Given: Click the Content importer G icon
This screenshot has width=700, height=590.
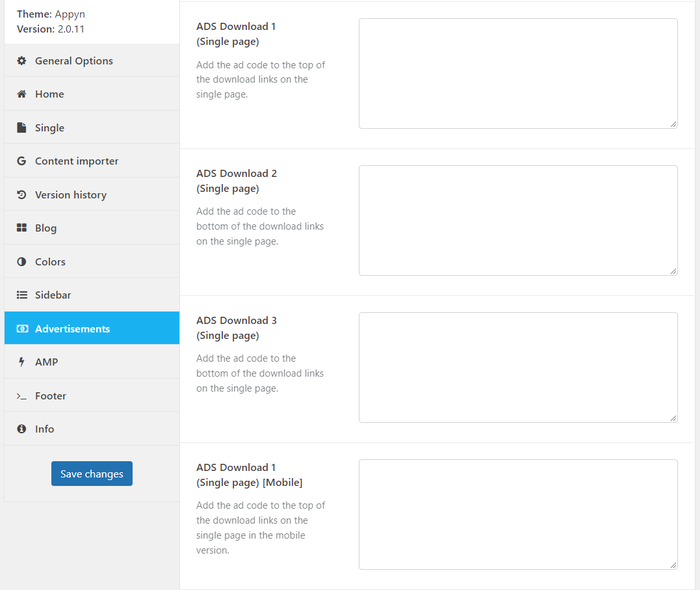Looking at the screenshot, I should [x=21, y=161].
